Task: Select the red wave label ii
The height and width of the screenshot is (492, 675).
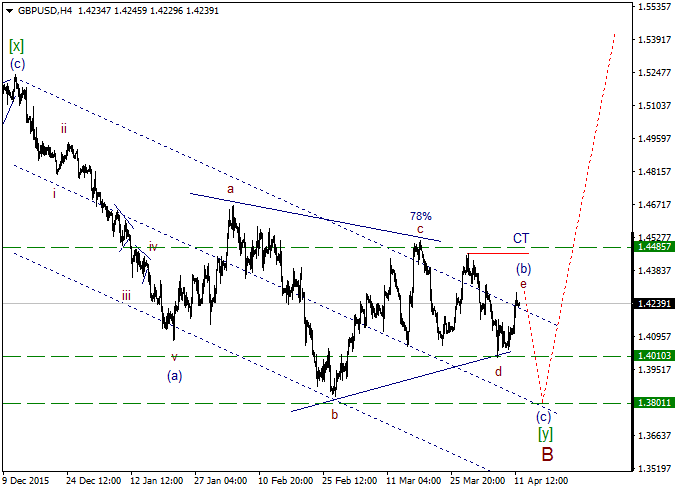Action: [64, 129]
